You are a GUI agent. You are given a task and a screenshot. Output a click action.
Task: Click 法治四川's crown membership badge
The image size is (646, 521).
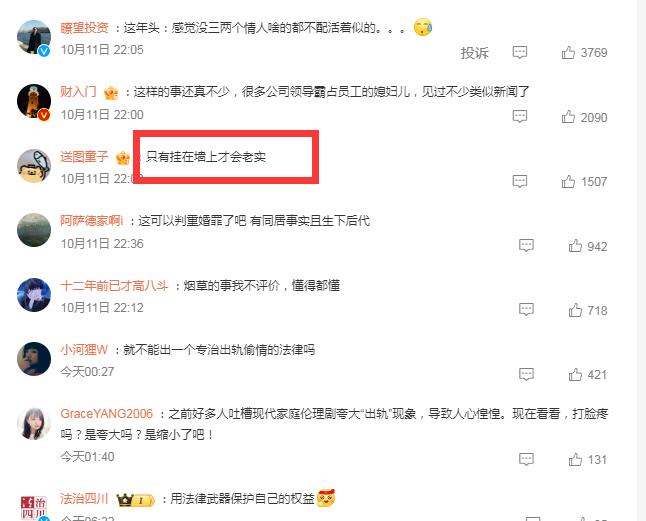[x=136, y=500]
